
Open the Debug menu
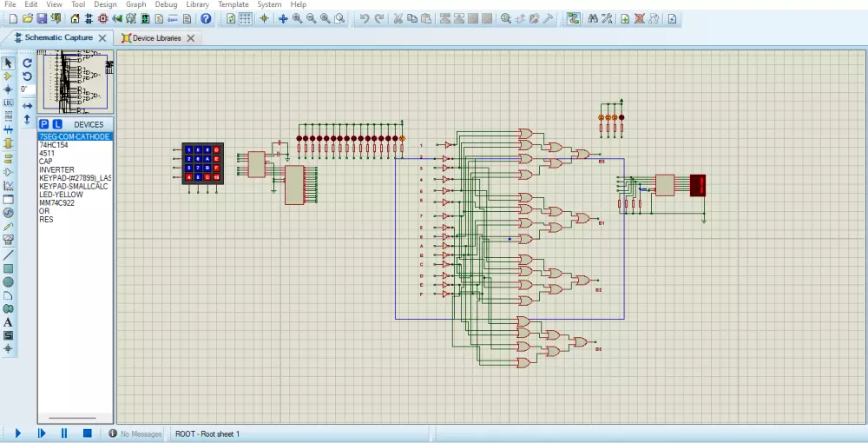165,4
